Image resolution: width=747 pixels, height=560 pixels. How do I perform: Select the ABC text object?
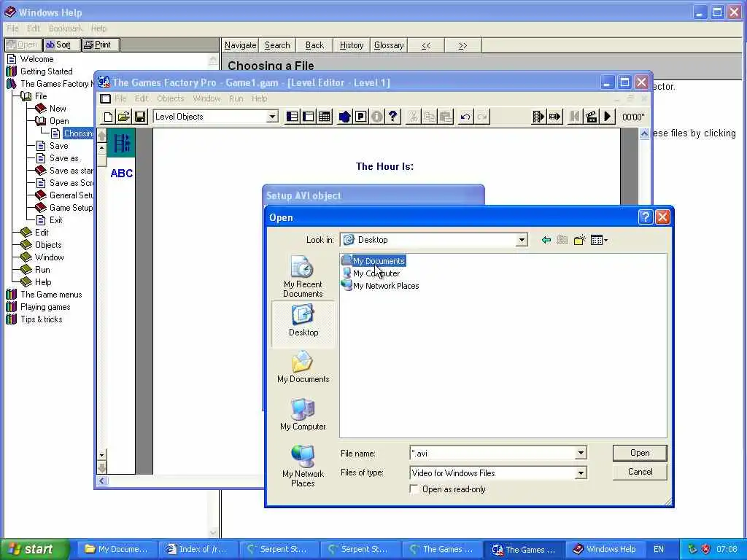tap(122, 174)
